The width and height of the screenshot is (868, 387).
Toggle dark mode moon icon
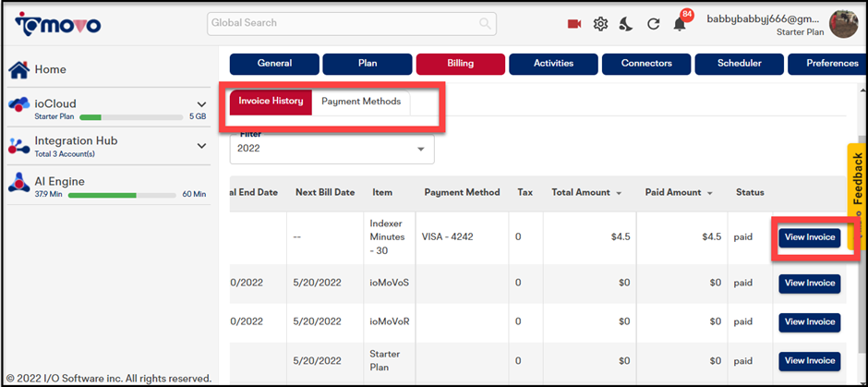[x=626, y=24]
